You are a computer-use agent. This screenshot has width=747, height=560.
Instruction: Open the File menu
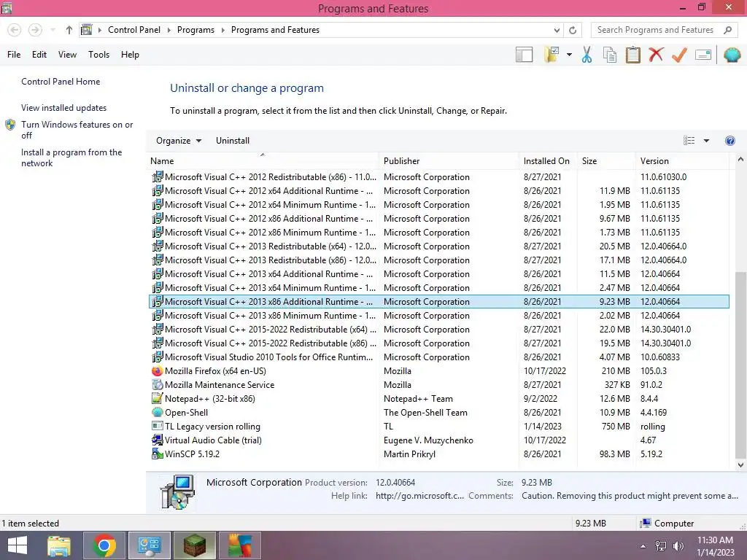14,55
